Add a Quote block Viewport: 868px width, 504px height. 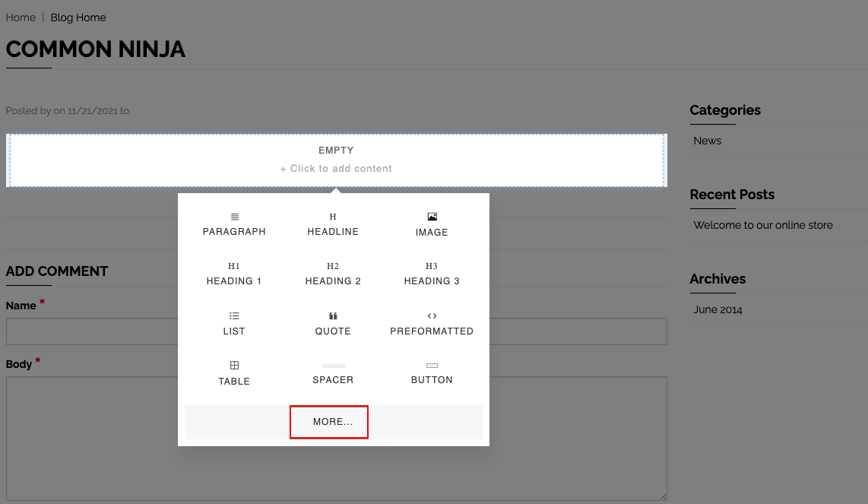click(x=333, y=324)
